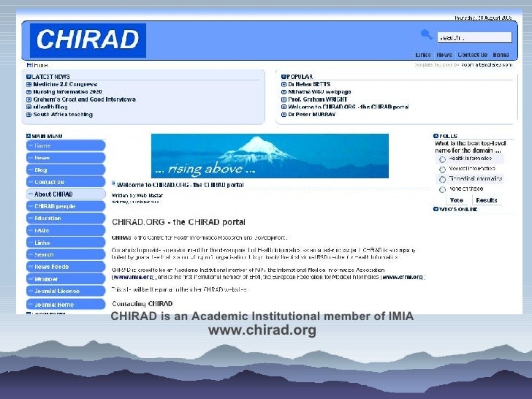Click the Latest News section header icon
The width and height of the screenshot is (532, 399).
point(28,77)
